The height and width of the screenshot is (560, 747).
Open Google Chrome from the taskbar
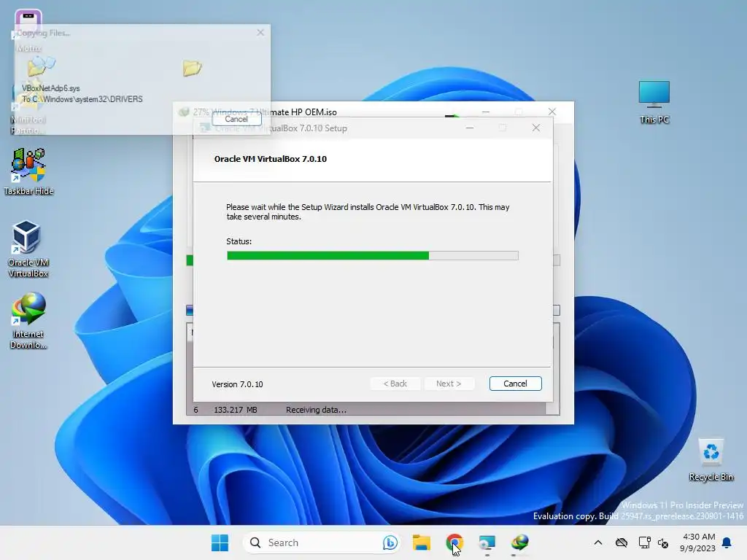(x=454, y=542)
